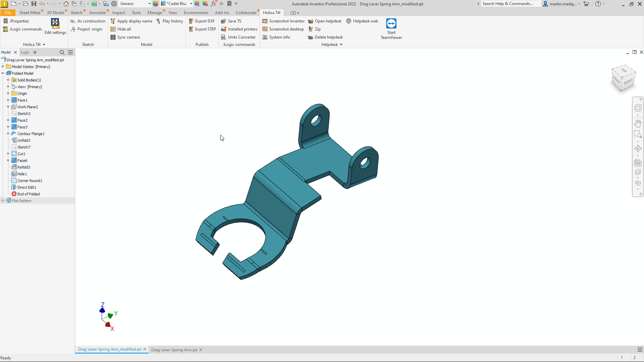Click the ViewCube in the viewport

[x=624, y=78]
